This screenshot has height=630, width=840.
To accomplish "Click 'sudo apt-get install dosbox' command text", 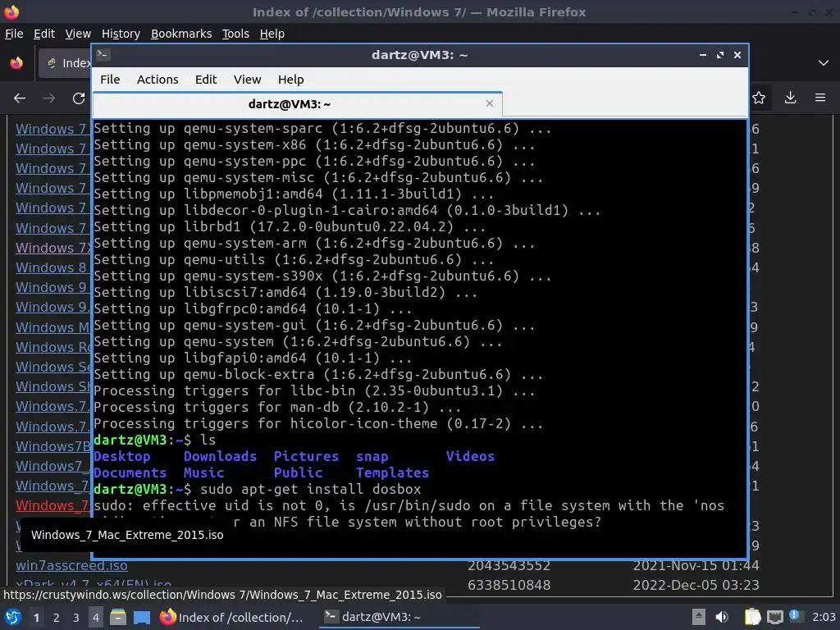I will coord(311,490).
